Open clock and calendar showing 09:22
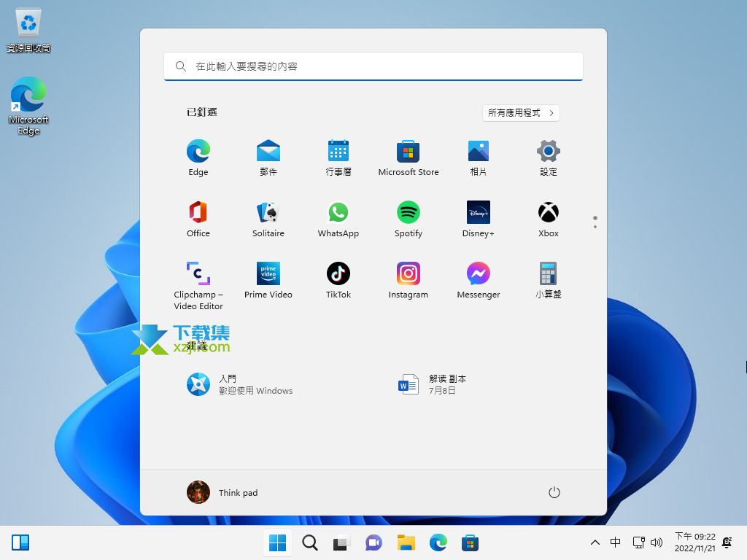747x560 pixels. (694, 542)
